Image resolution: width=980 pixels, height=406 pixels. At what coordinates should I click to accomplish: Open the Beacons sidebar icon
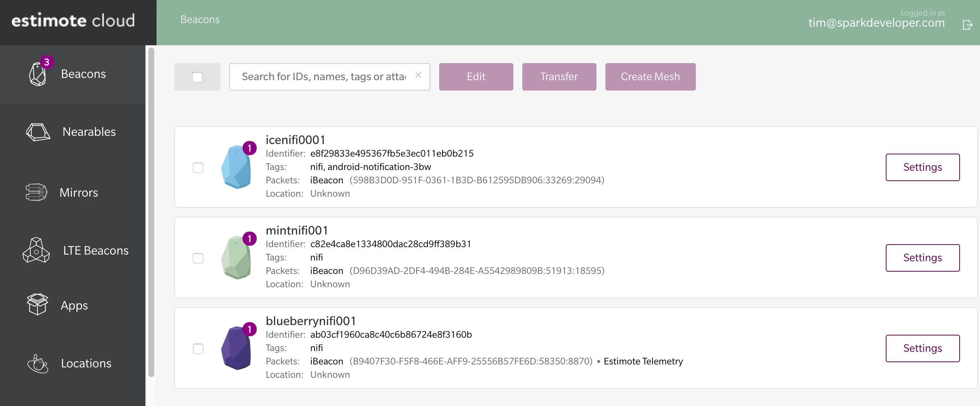37,74
